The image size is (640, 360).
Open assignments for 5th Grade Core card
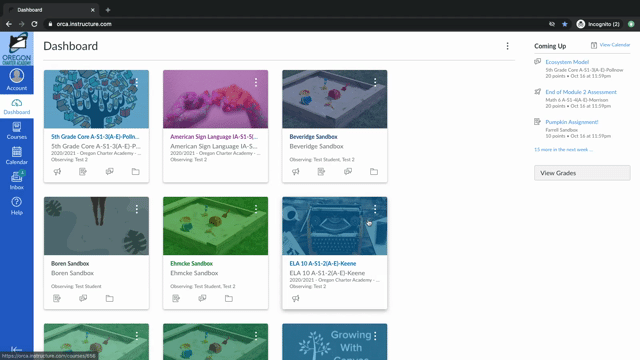click(x=83, y=172)
